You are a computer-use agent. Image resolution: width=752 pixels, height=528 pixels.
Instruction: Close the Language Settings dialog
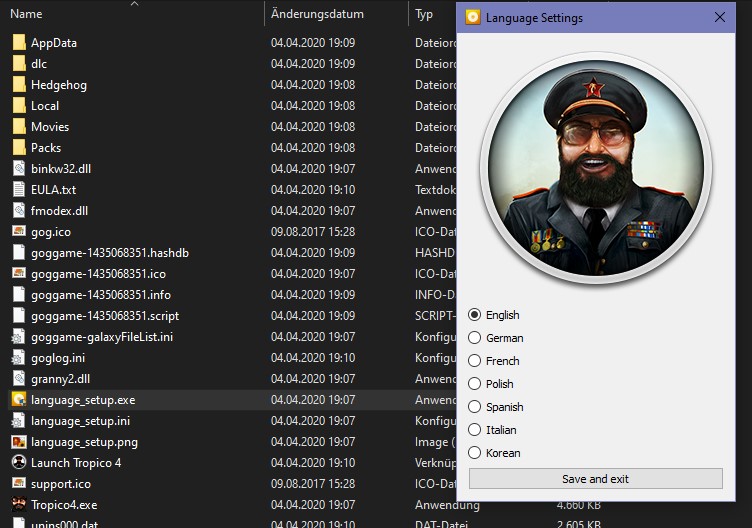click(719, 18)
